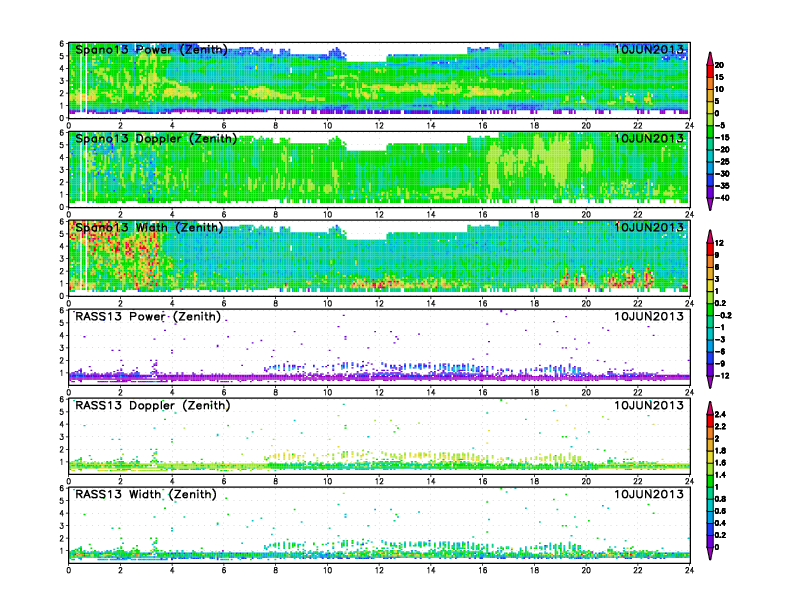
Task: Click the 'RASS13 Doppler (Zenith)' panel title
Action: click(x=153, y=405)
